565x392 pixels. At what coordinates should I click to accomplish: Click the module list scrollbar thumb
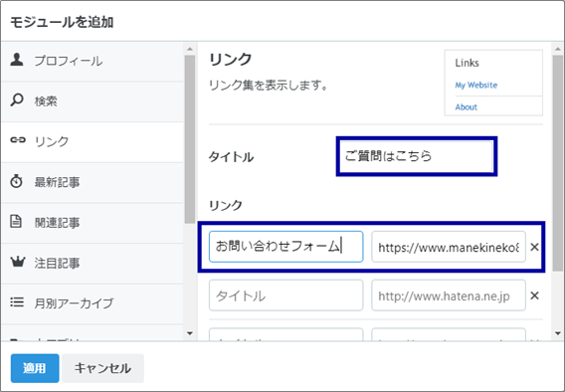[190, 139]
